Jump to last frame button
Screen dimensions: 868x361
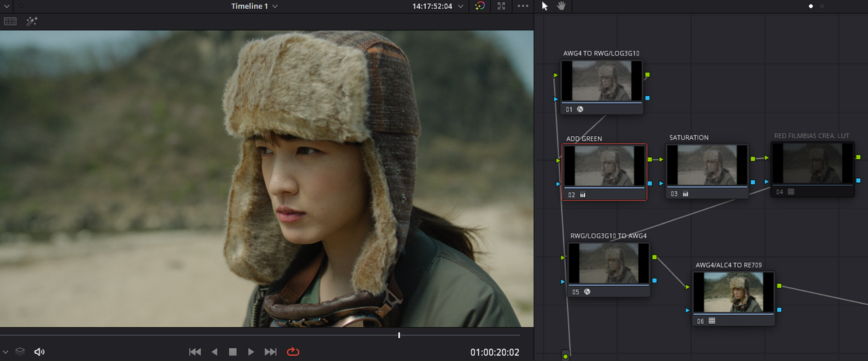pyautogui.click(x=271, y=352)
